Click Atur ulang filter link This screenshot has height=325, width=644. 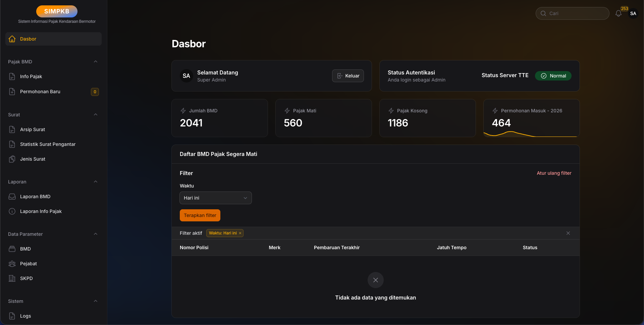[554, 173]
